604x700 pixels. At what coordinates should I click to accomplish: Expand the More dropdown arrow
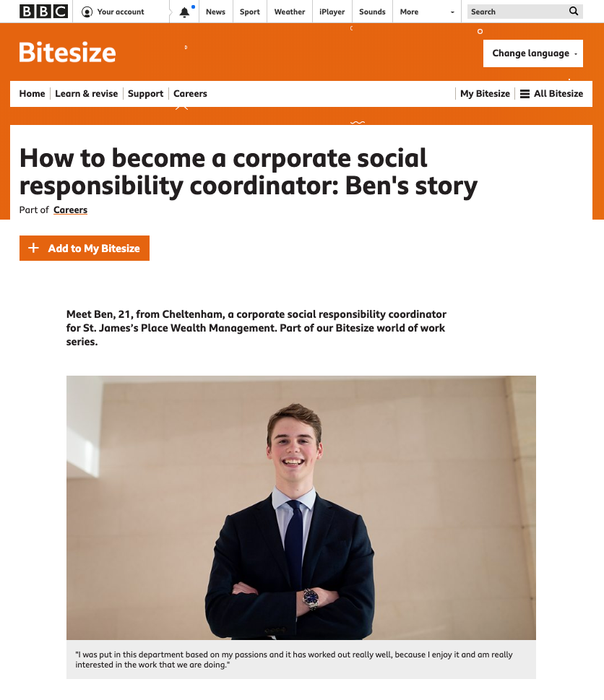(x=452, y=12)
